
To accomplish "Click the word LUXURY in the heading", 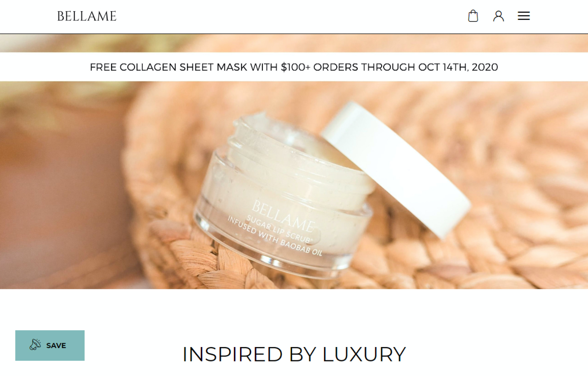I will pyautogui.click(x=364, y=354).
